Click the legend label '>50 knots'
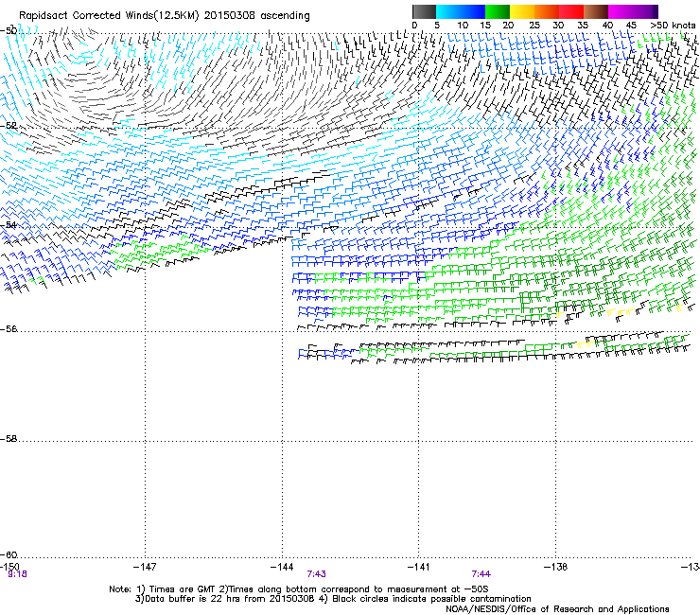 coord(673,26)
